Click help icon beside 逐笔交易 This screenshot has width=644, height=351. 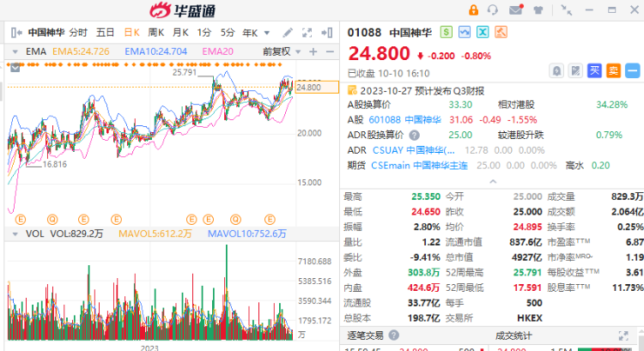pos(394,336)
